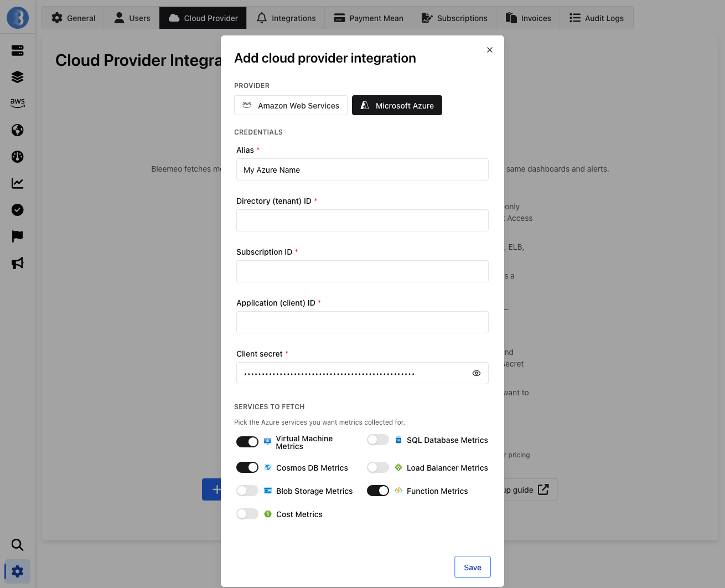Click the "Cosmos DB Metrics" label
Image resolution: width=725 pixels, height=588 pixels.
[x=312, y=468]
